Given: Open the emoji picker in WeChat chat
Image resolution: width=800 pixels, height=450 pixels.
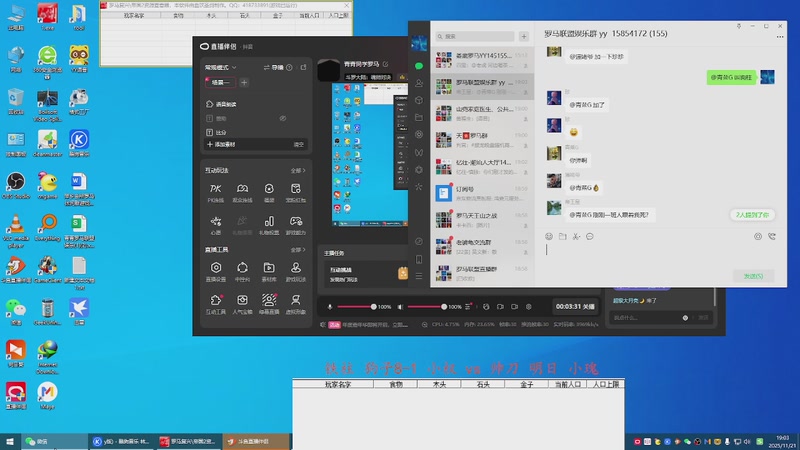Looking at the screenshot, I should 549,236.
